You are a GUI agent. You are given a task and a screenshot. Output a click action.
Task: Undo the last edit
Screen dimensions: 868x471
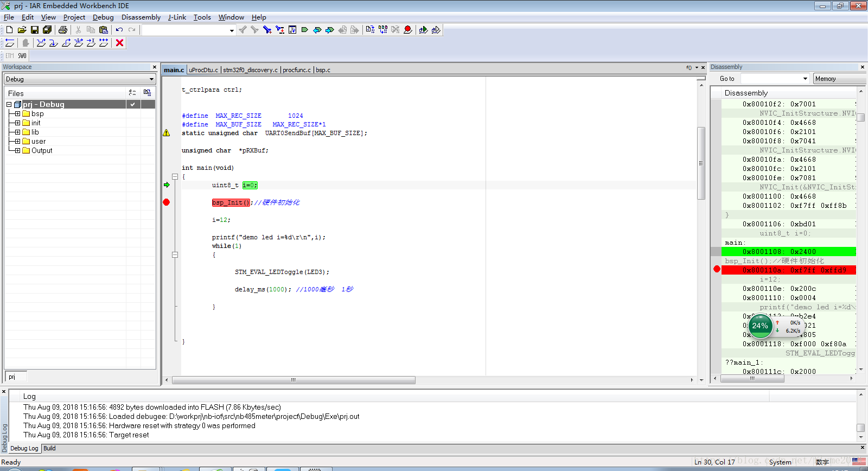click(119, 30)
